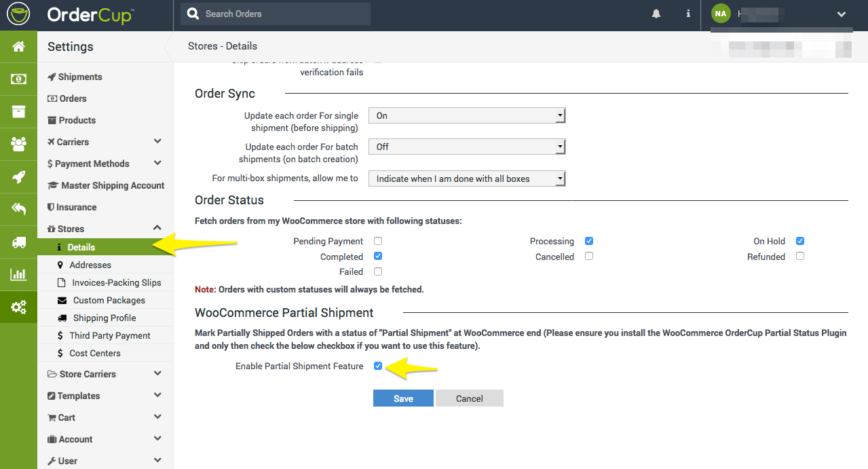This screenshot has width=868, height=469.
Task: Click the Settings heading
Action: coord(71,47)
